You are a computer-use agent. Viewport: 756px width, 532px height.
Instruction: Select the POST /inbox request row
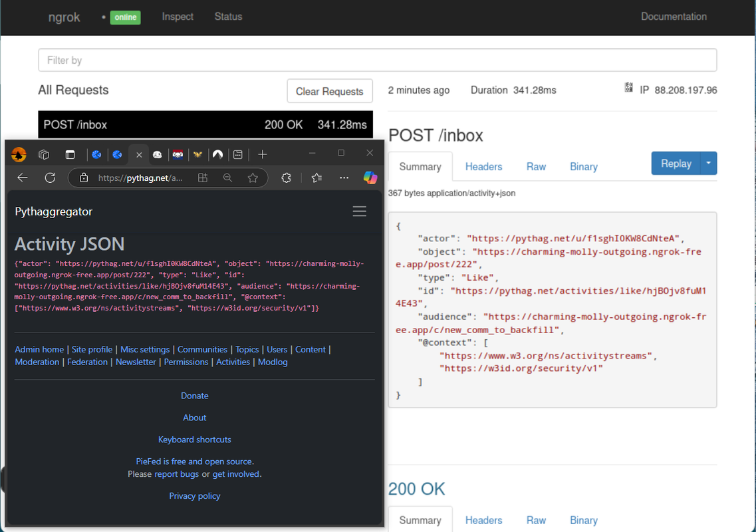pos(205,124)
